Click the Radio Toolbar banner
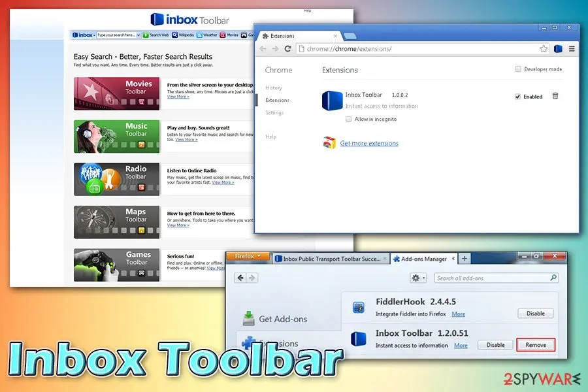 117,179
